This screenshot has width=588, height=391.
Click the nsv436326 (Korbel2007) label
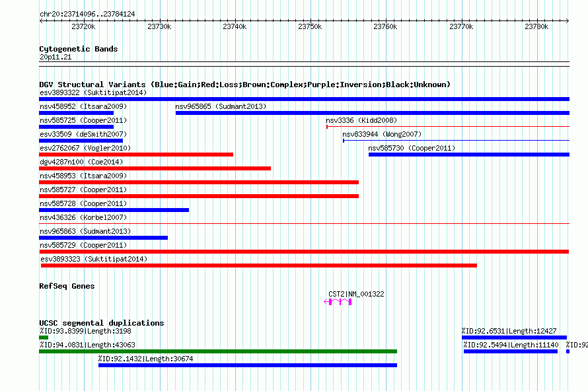coord(83,217)
